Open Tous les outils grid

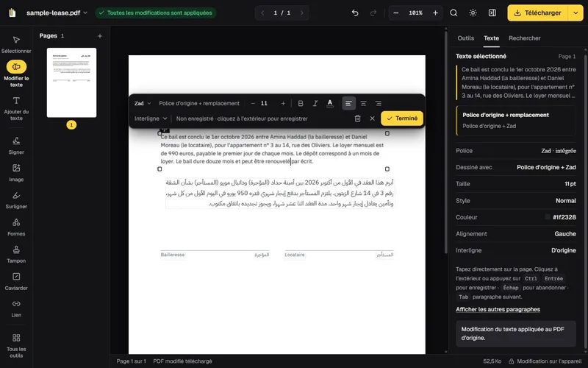[x=16, y=346]
